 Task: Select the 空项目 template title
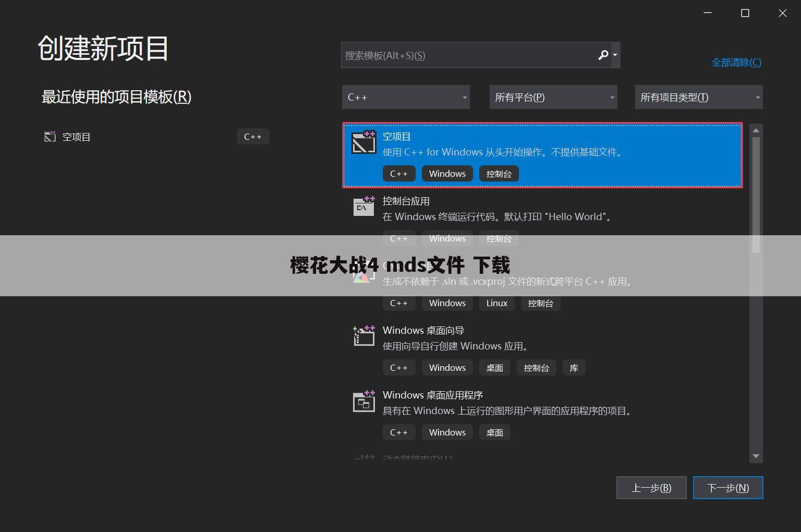pos(397,137)
